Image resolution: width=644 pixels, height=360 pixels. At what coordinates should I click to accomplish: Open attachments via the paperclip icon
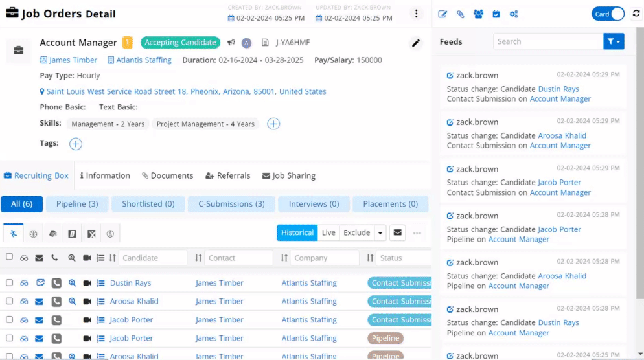pyautogui.click(x=461, y=14)
